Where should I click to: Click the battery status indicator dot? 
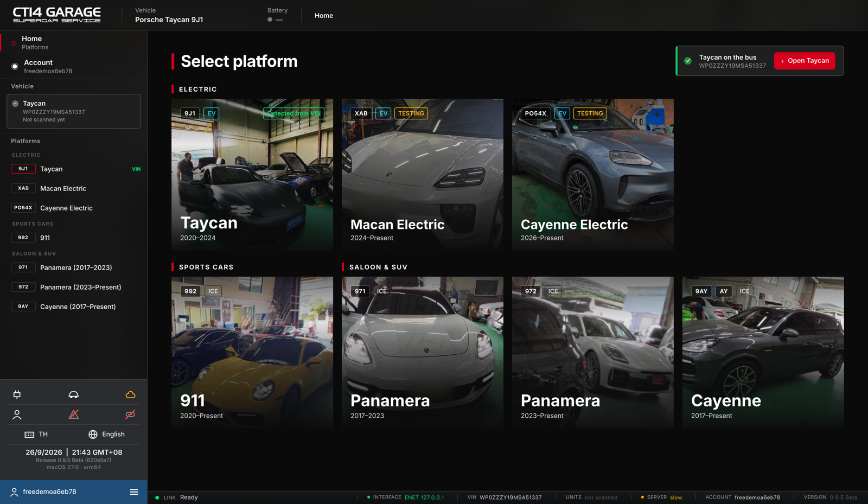(270, 20)
